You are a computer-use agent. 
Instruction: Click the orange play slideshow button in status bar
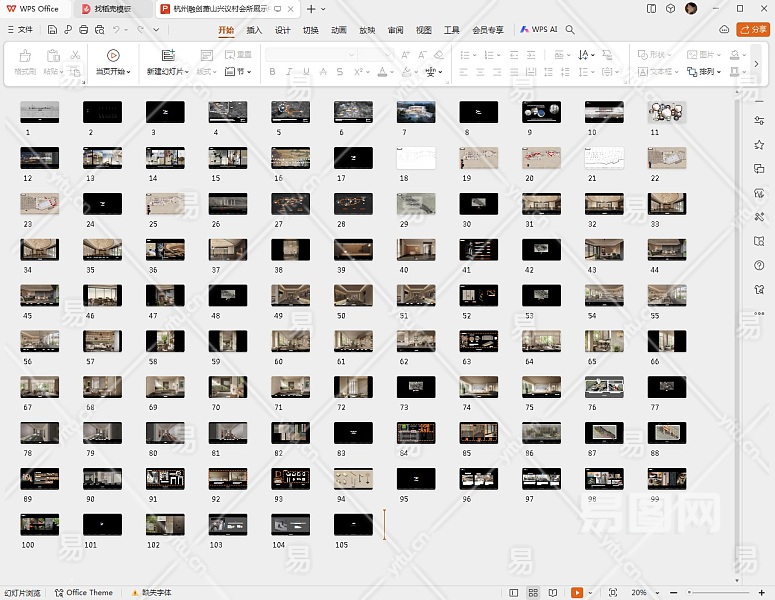pos(577,593)
